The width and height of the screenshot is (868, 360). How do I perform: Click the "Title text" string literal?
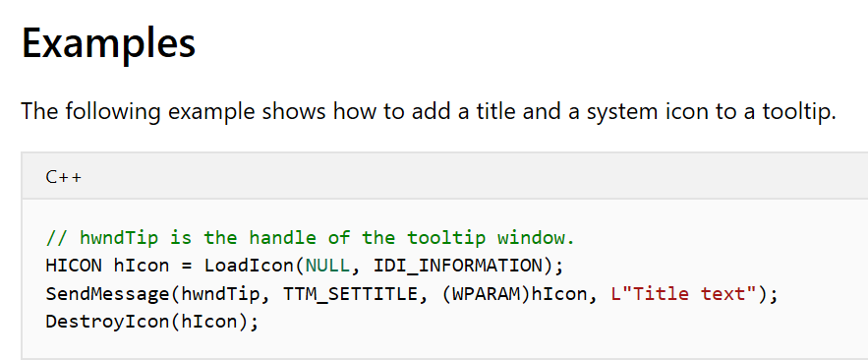683,293
